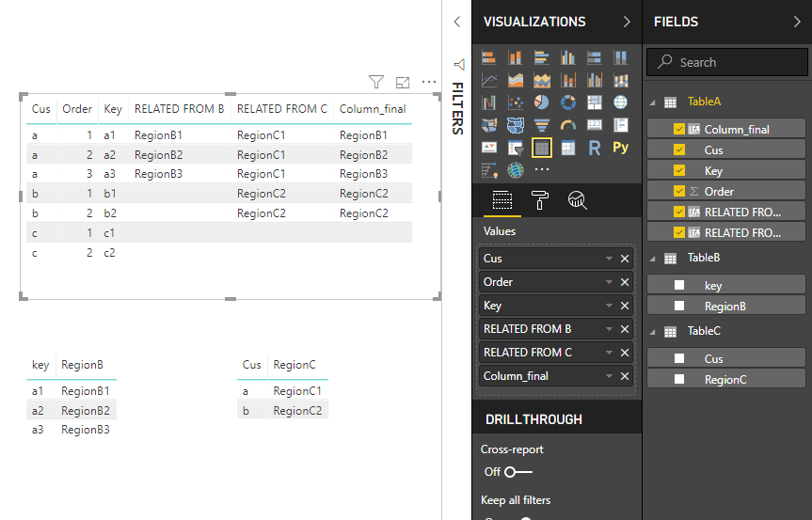812x520 pixels.
Task: Turn on the Cross-report drillthrough toggle
Action: coord(517,472)
